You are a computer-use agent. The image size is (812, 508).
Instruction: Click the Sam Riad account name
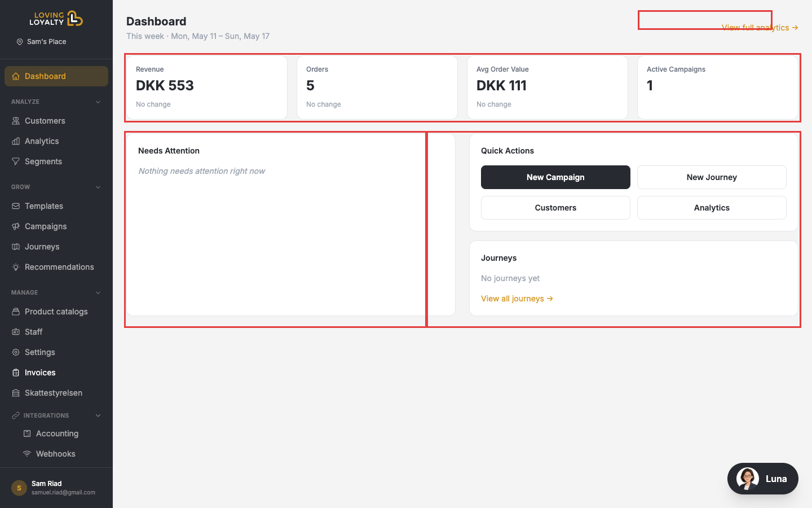coord(47,484)
